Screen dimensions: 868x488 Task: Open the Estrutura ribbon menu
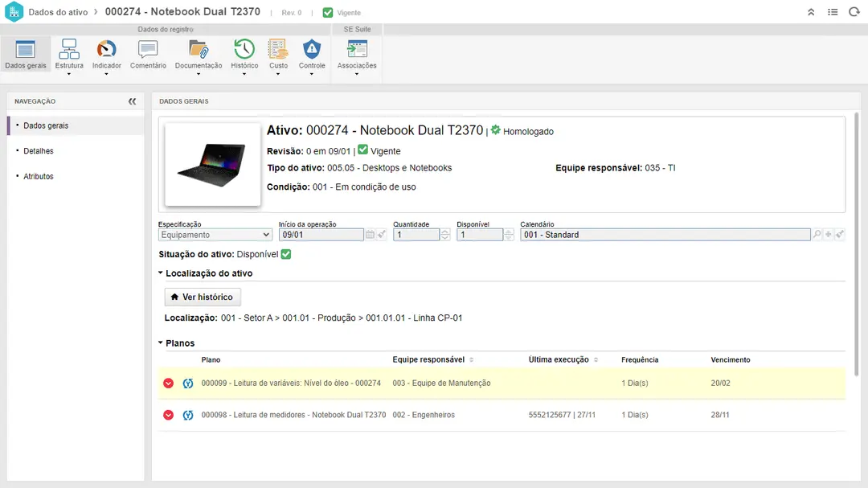point(69,56)
